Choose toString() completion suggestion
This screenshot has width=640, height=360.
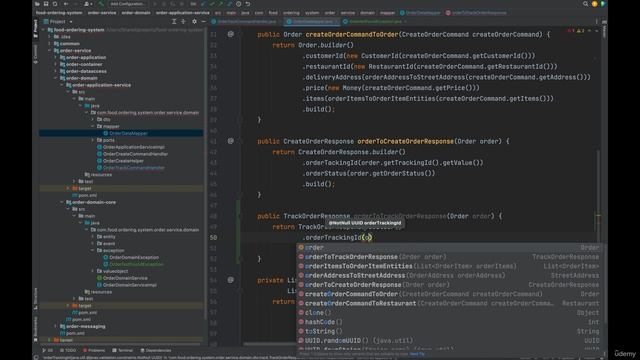[450, 331]
